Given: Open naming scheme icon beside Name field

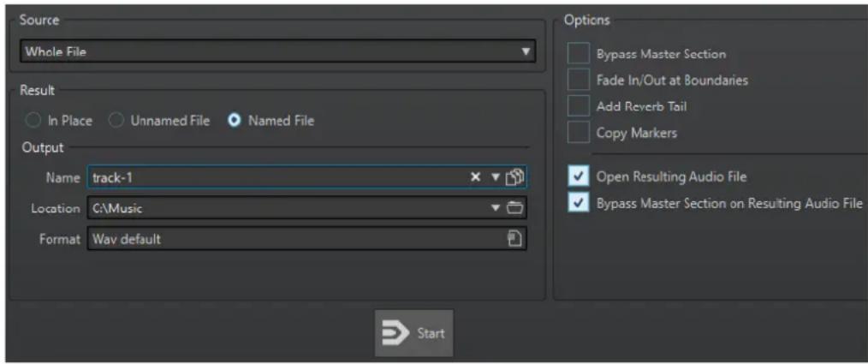Looking at the screenshot, I should point(515,177).
